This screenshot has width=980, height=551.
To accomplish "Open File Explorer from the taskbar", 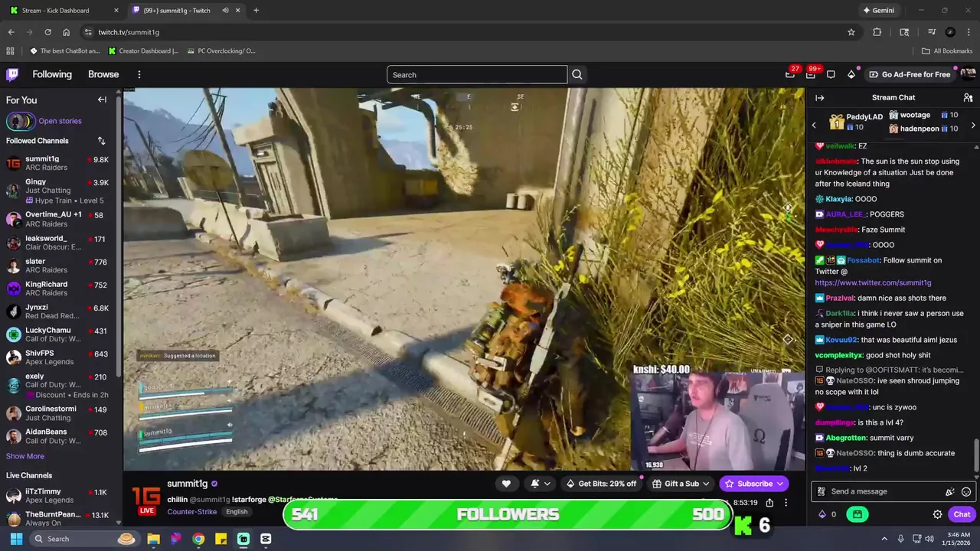I will click(153, 539).
